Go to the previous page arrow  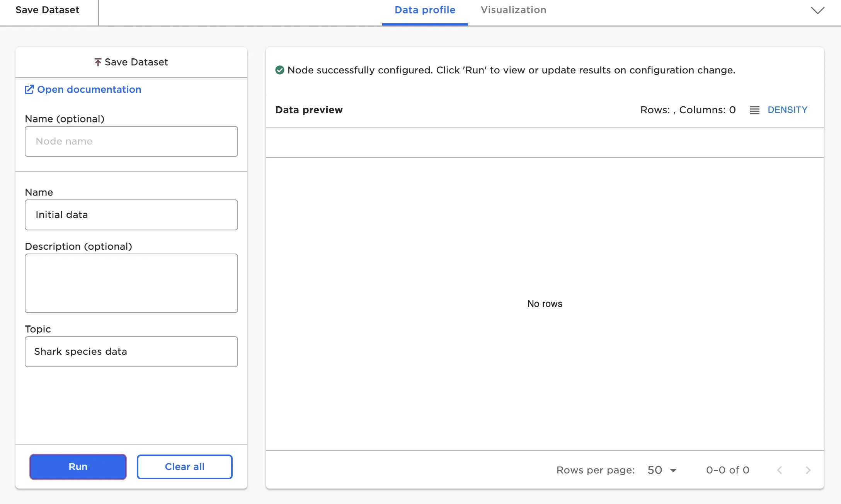pyautogui.click(x=780, y=470)
